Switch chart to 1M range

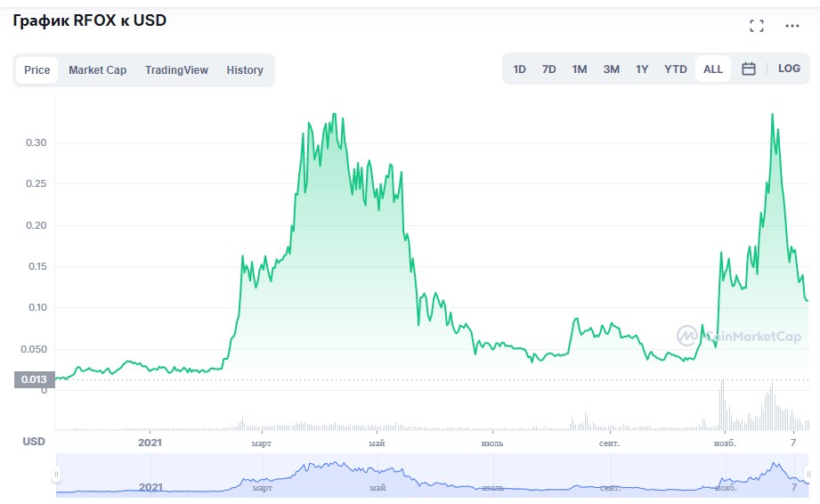click(x=580, y=69)
